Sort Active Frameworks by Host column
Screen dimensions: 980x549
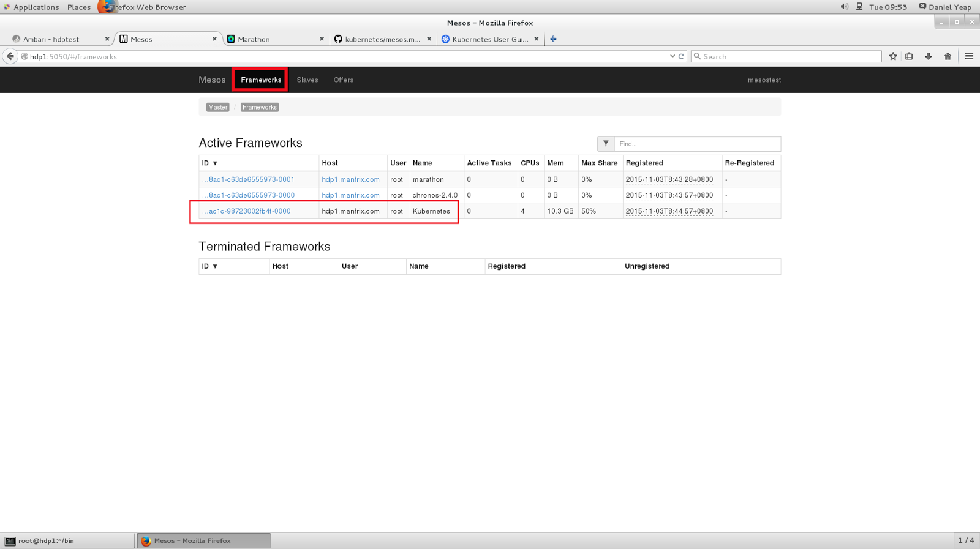point(330,163)
